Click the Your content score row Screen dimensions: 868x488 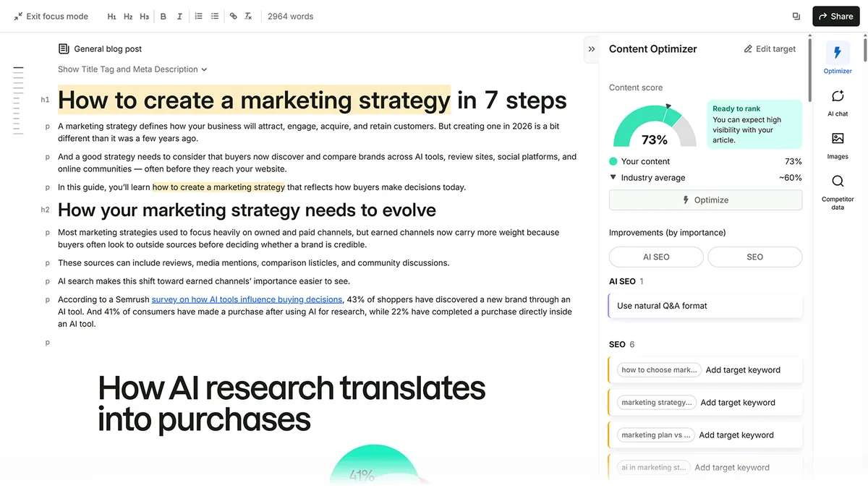pyautogui.click(x=705, y=161)
